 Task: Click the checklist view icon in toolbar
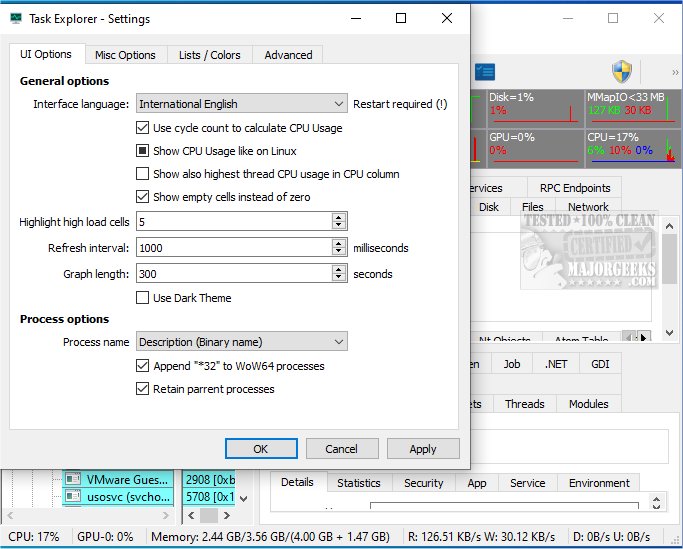485,72
